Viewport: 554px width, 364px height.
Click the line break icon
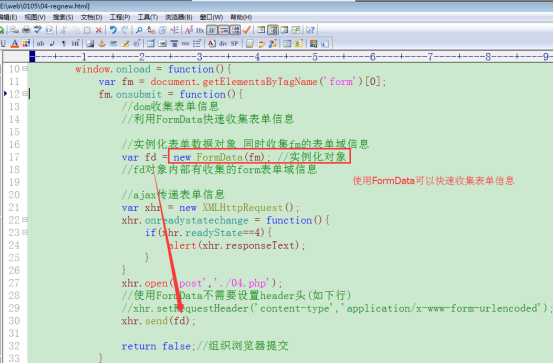click(x=52, y=44)
